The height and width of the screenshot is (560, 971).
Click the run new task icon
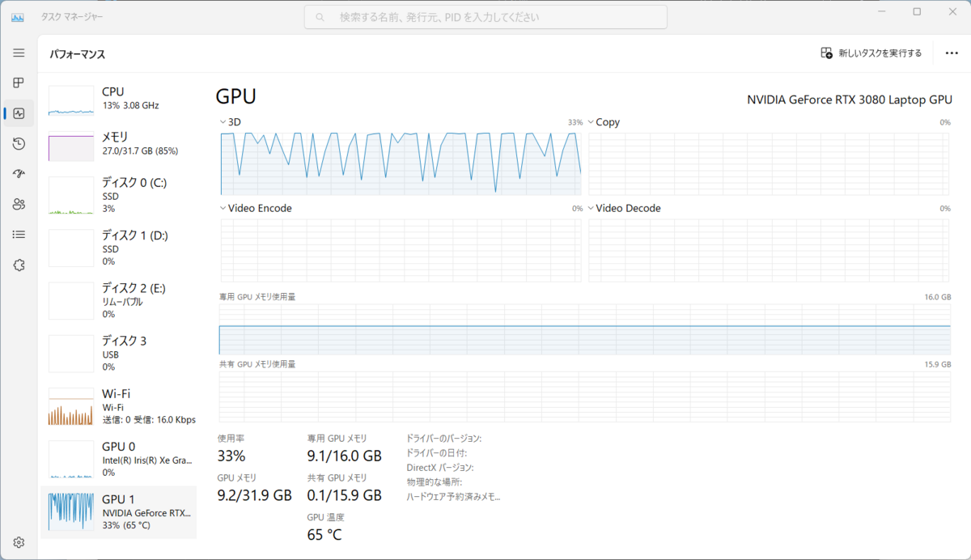coord(826,53)
